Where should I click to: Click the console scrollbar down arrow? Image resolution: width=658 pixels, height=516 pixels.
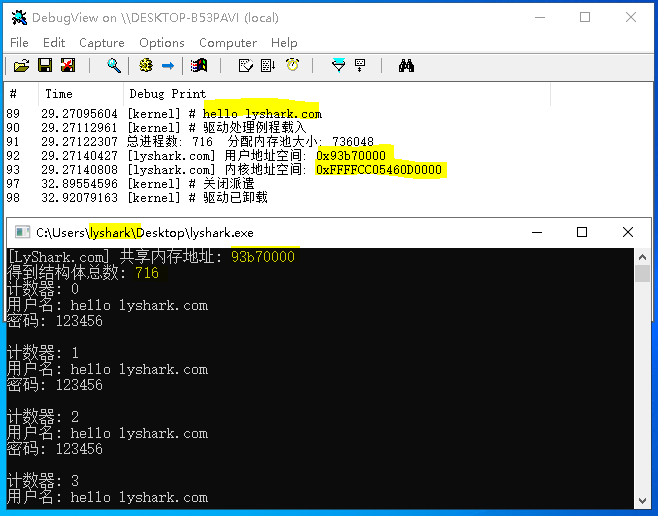click(x=642, y=500)
